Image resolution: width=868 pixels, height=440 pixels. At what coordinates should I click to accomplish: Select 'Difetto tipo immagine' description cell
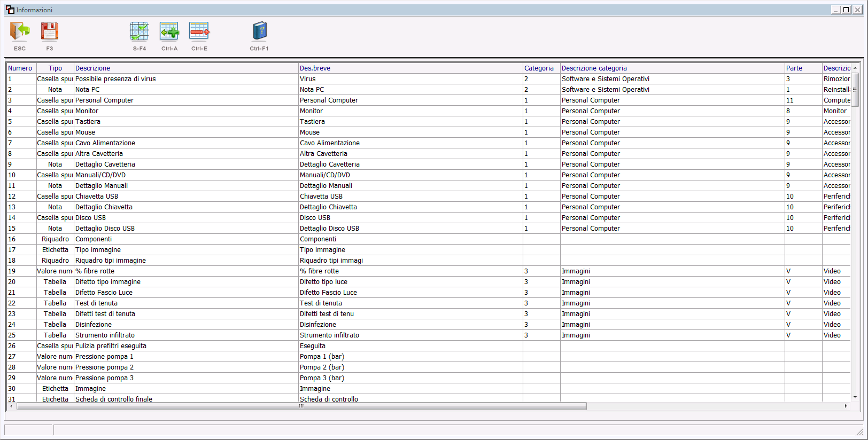coord(186,282)
